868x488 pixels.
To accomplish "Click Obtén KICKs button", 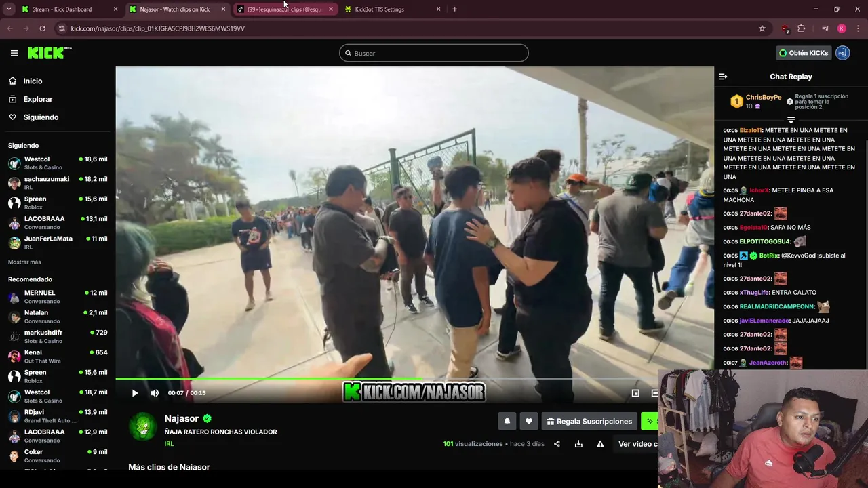I will pyautogui.click(x=804, y=53).
